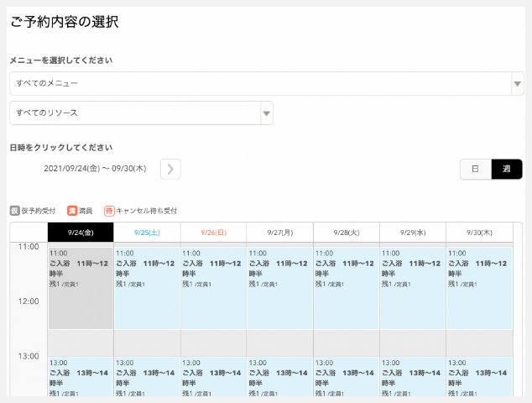Choose the 11:00 bath slot on 9/29
The image size is (532, 403).
click(413, 288)
